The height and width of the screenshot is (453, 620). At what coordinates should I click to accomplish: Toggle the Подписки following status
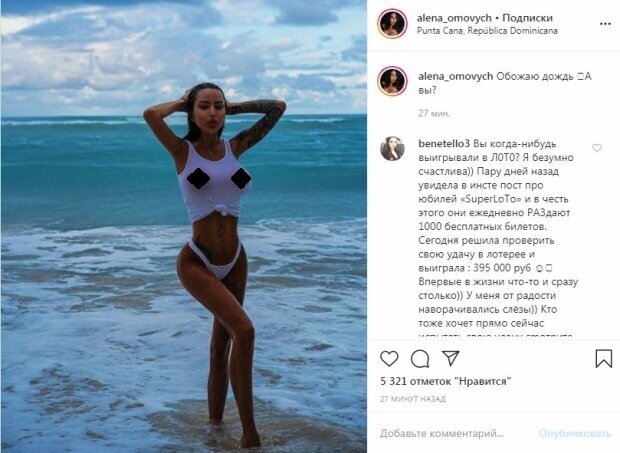point(527,18)
